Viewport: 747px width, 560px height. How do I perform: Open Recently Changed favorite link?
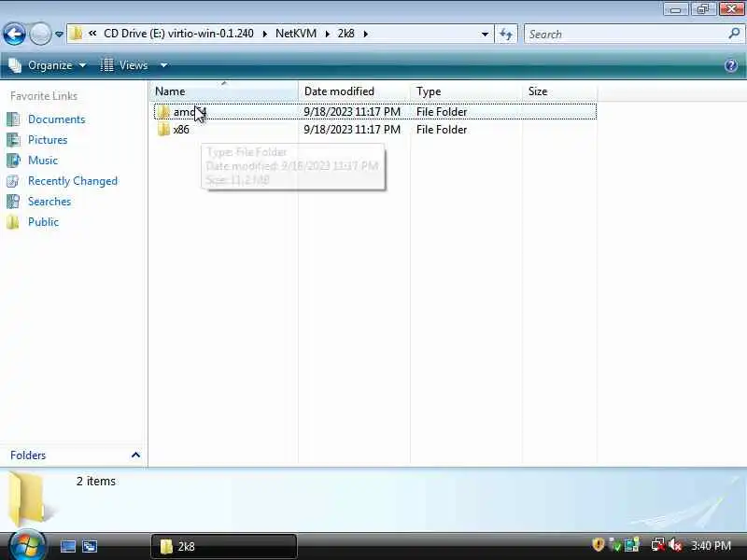(x=73, y=181)
